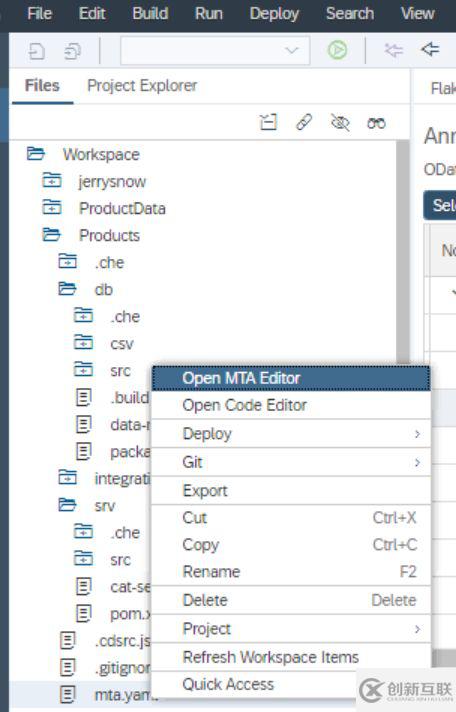Collapse the db folder
This screenshot has height=712, width=456.
(x=67, y=289)
